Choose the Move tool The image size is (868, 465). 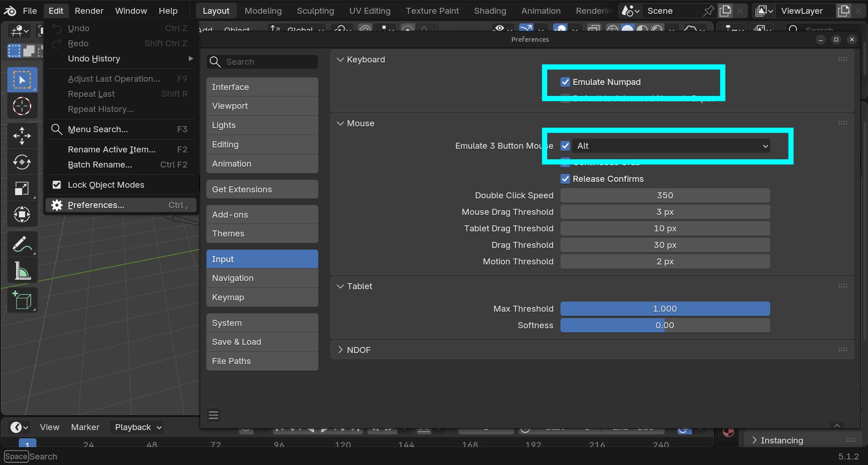(x=22, y=136)
